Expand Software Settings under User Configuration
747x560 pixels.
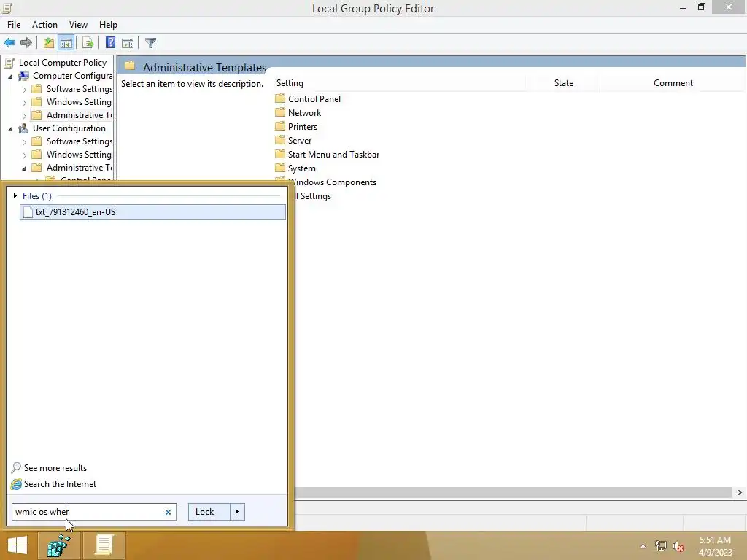24,142
